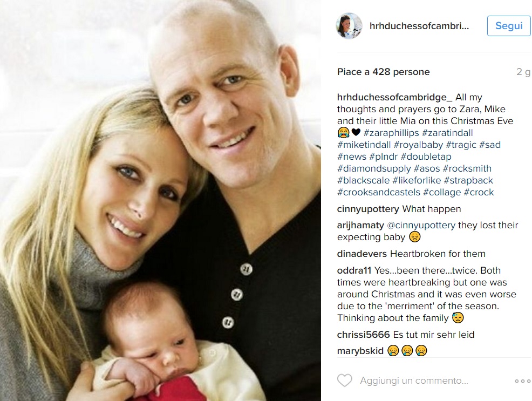Open marybskid's profile

pos(360,351)
